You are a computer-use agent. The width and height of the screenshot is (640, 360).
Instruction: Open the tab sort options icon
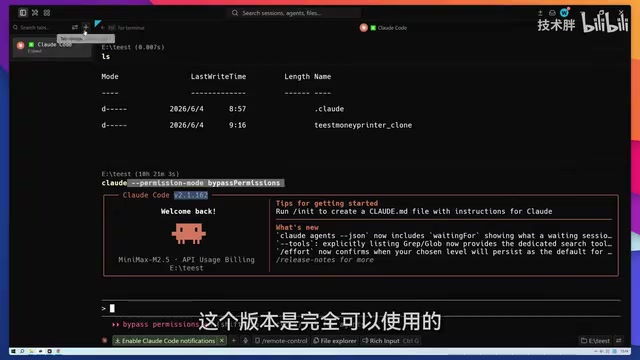point(75,27)
